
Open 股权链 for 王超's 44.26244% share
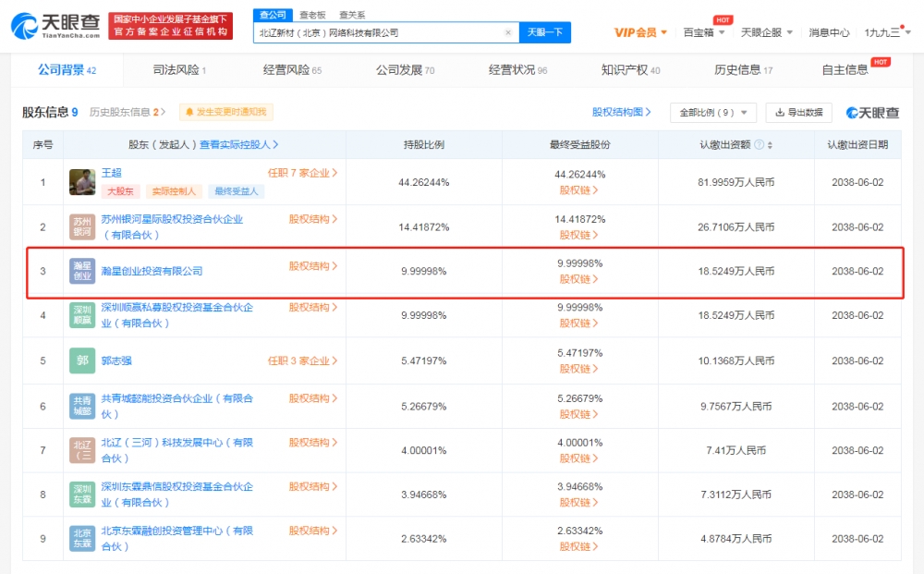tap(578, 189)
